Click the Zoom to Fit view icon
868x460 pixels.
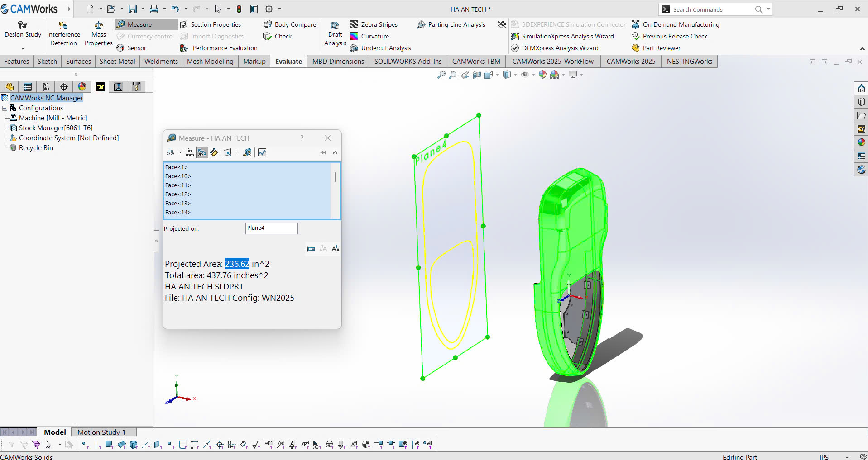[x=441, y=75]
